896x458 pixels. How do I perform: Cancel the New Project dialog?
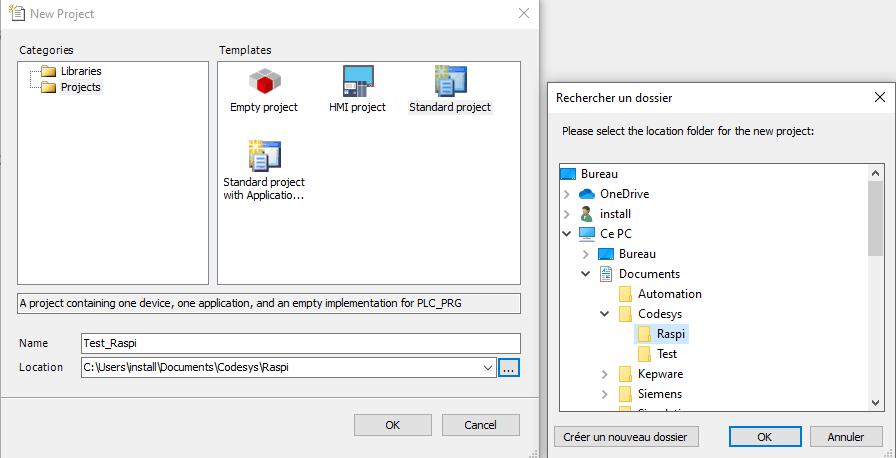(481, 425)
